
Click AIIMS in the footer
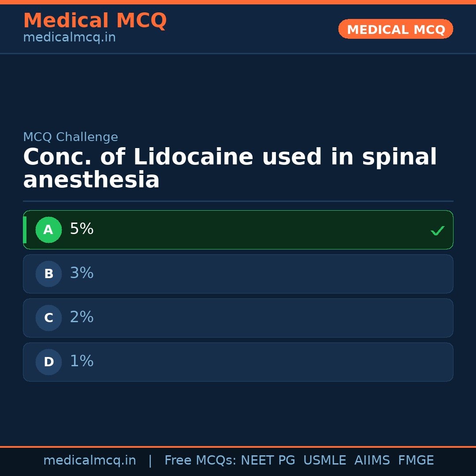(x=372, y=461)
